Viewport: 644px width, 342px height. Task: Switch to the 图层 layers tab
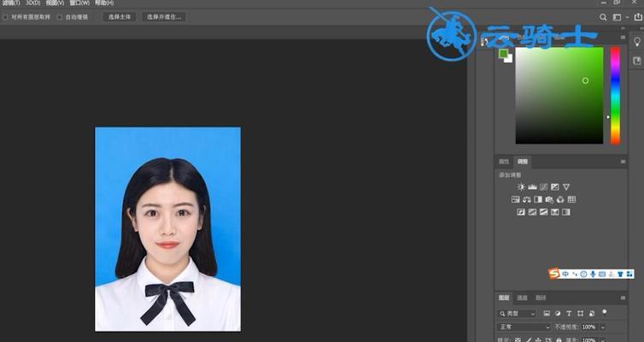(x=505, y=298)
